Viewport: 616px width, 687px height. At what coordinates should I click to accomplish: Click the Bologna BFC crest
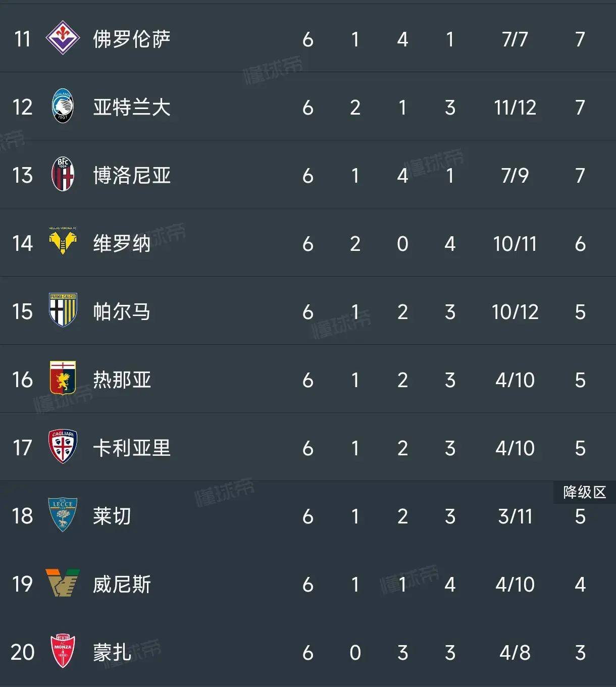pyautogui.click(x=63, y=175)
